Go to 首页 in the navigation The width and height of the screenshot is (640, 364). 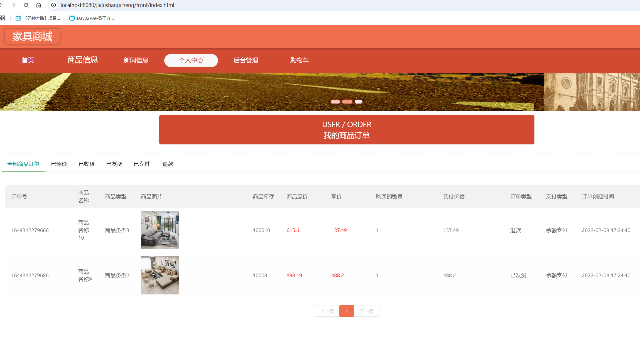28,60
